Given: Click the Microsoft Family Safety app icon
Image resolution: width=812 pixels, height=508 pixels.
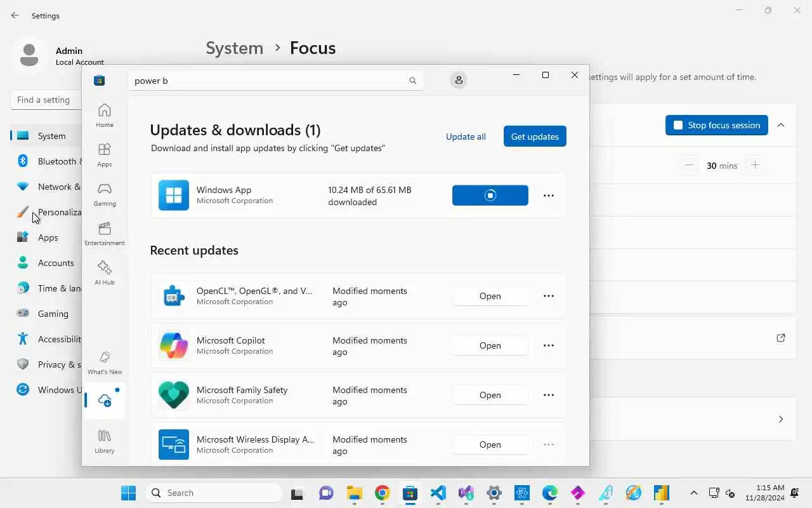Looking at the screenshot, I should coord(174,395).
